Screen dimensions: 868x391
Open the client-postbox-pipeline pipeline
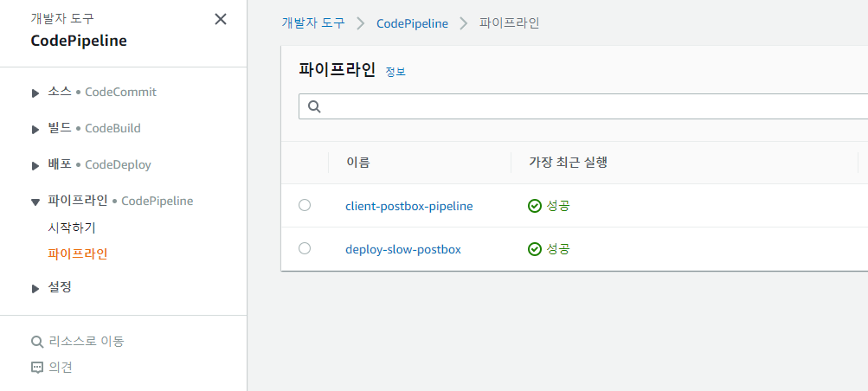[x=409, y=206]
